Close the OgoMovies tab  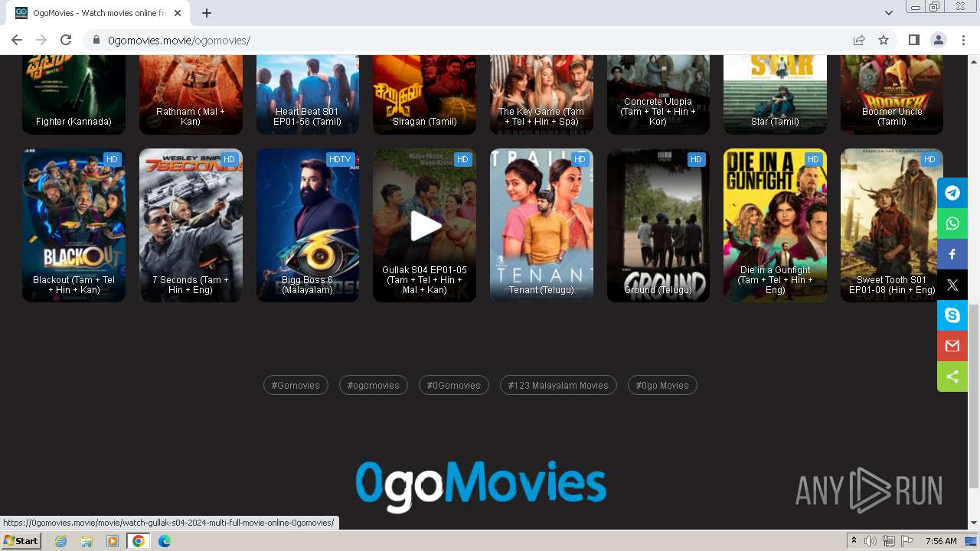178,13
